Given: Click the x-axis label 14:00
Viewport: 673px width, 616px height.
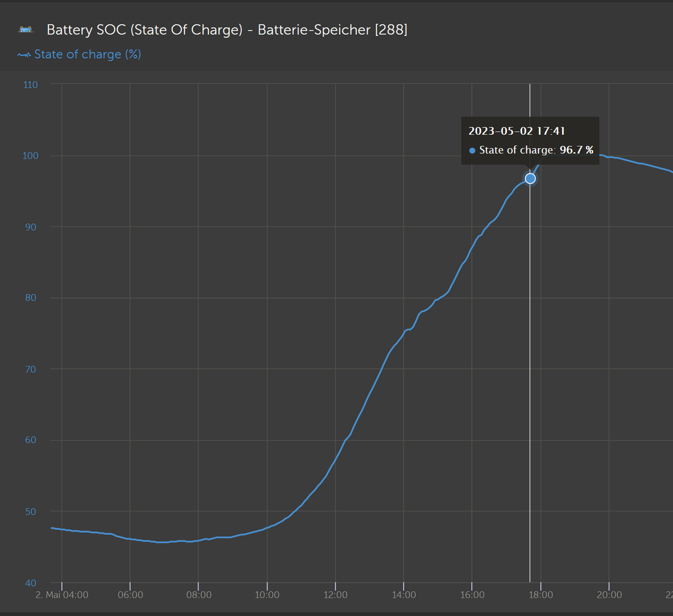Looking at the screenshot, I should (x=404, y=595).
